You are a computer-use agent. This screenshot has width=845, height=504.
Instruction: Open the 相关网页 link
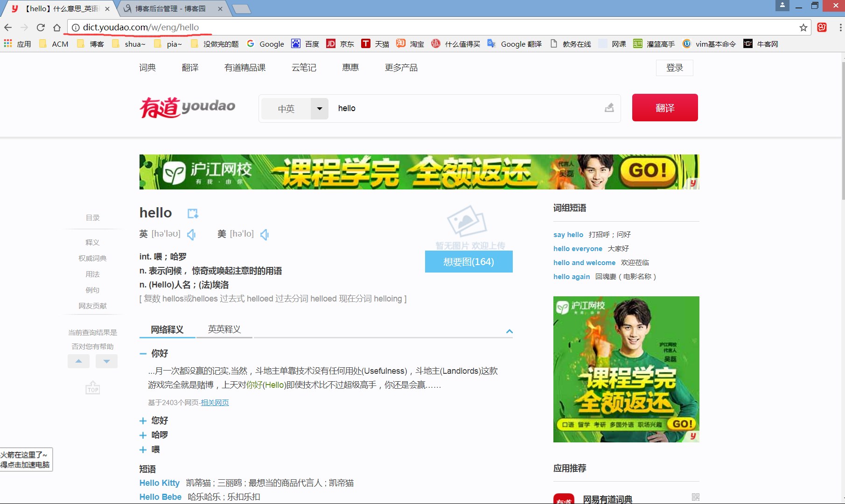click(215, 403)
